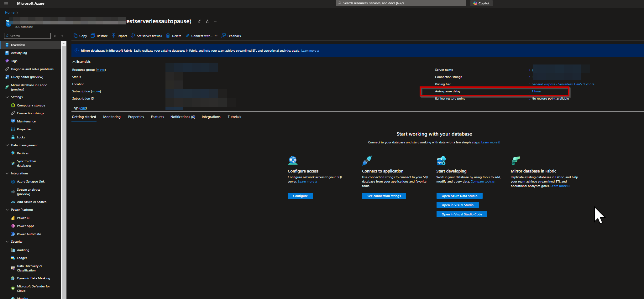This screenshot has height=299, width=644.
Task: Switch to the Notifications (0) tab
Action: click(x=183, y=117)
